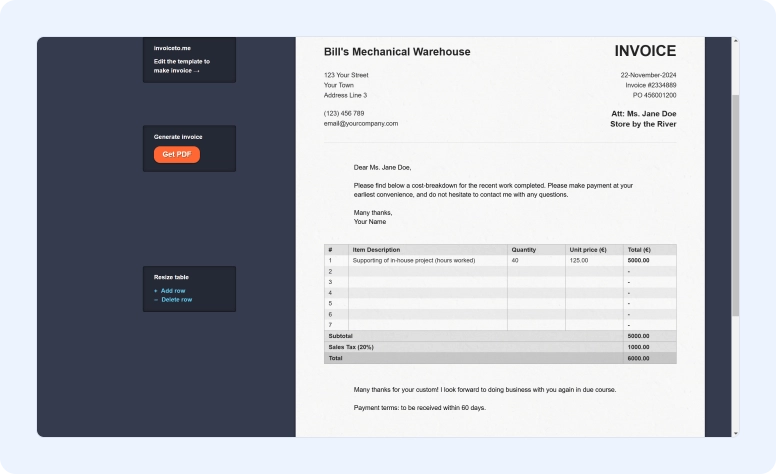This screenshot has height=474, width=776.
Task: Click the INVOICE heading title
Action: [x=645, y=51]
